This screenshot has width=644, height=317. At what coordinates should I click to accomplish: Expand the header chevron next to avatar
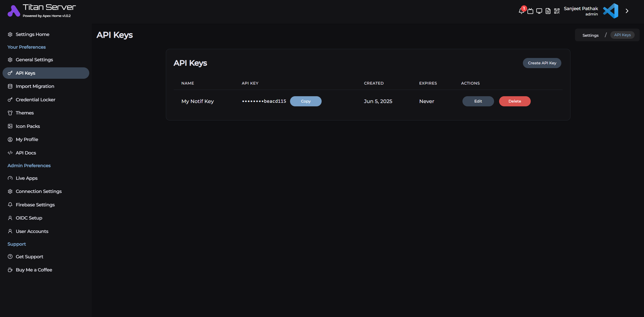[627, 11]
